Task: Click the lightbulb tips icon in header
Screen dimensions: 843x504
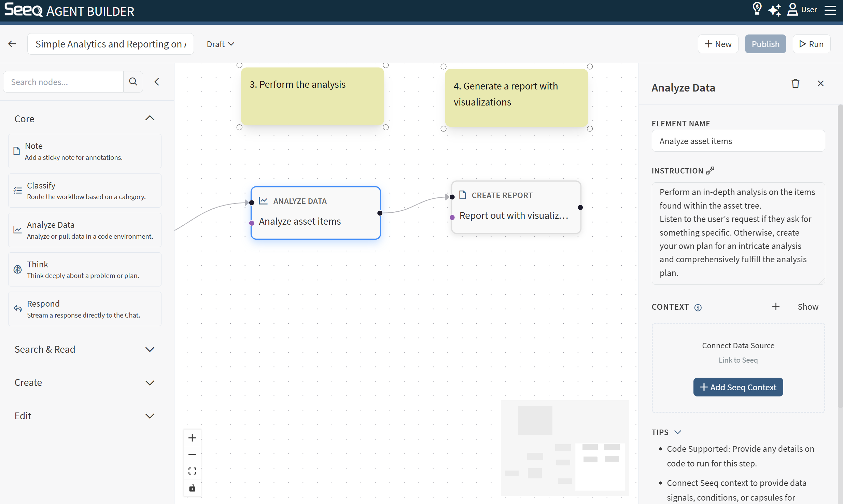Action: tap(757, 9)
